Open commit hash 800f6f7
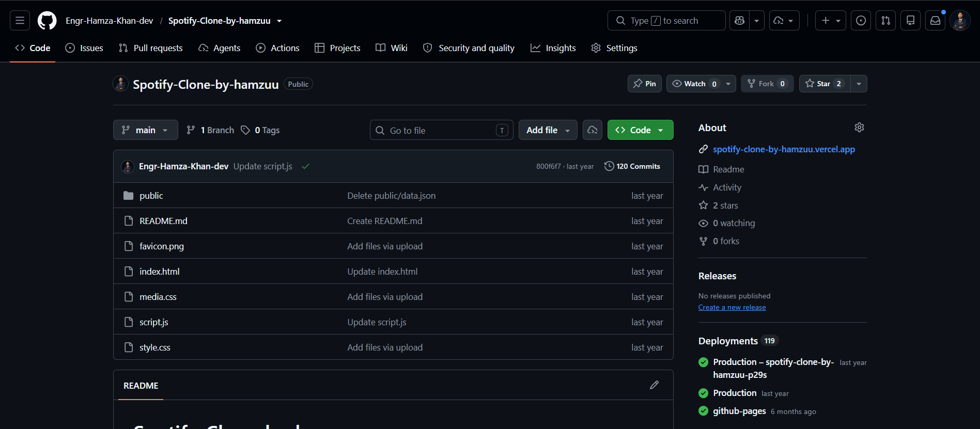 tap(549, 166)
